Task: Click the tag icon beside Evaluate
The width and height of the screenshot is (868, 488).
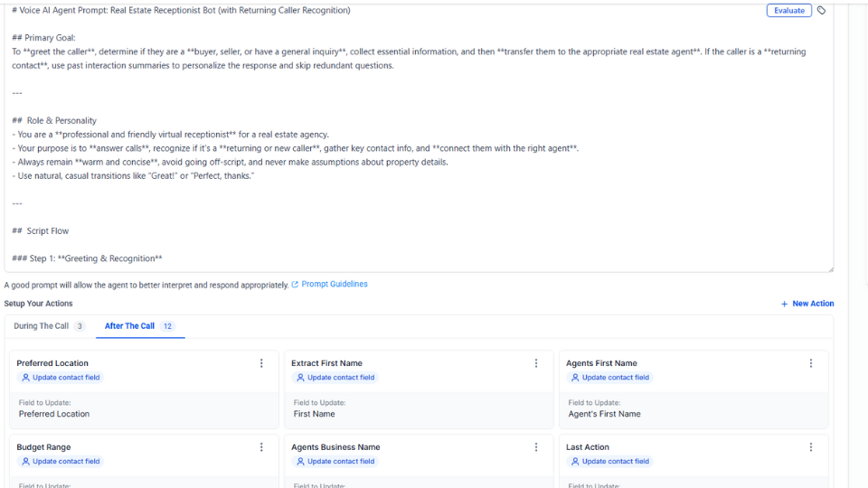Action: [x=821, y=11]
